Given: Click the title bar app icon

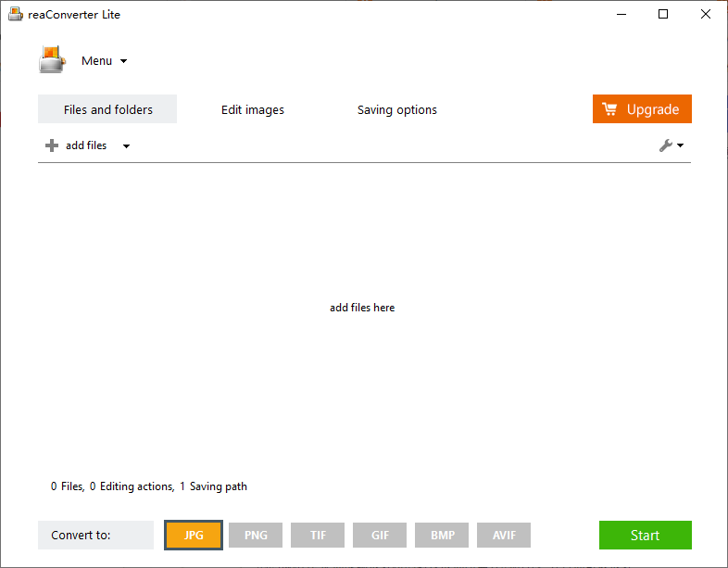Looking at the screenshot, I should 16,15.
